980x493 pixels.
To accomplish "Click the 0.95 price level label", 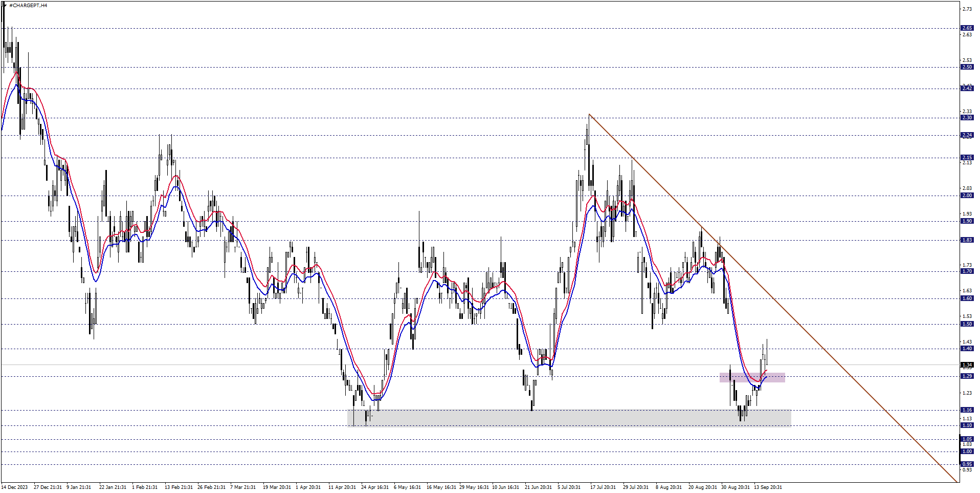I will pyautogui.click(x=967, y=464).
